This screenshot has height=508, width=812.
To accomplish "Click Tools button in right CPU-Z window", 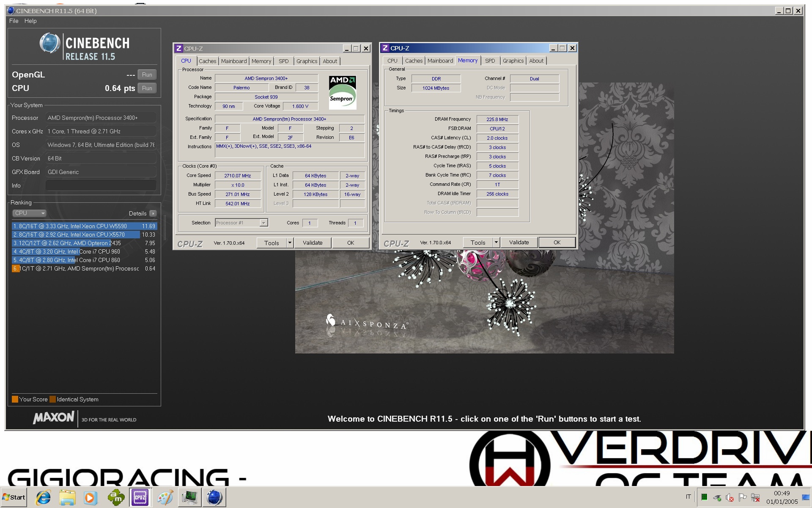I will point(478,243).
